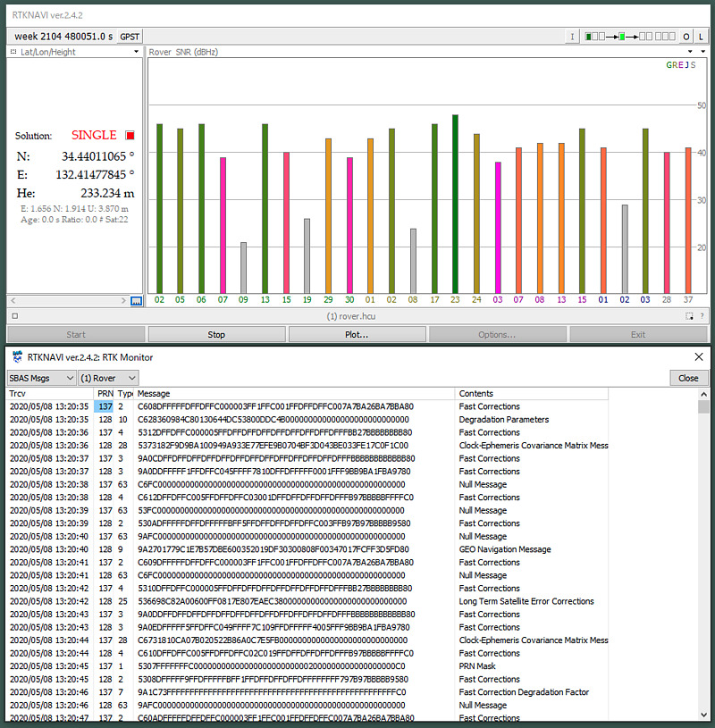
Task: Click the stream status indicator strip
Action: pyautogui.click(x=629, y=37)
